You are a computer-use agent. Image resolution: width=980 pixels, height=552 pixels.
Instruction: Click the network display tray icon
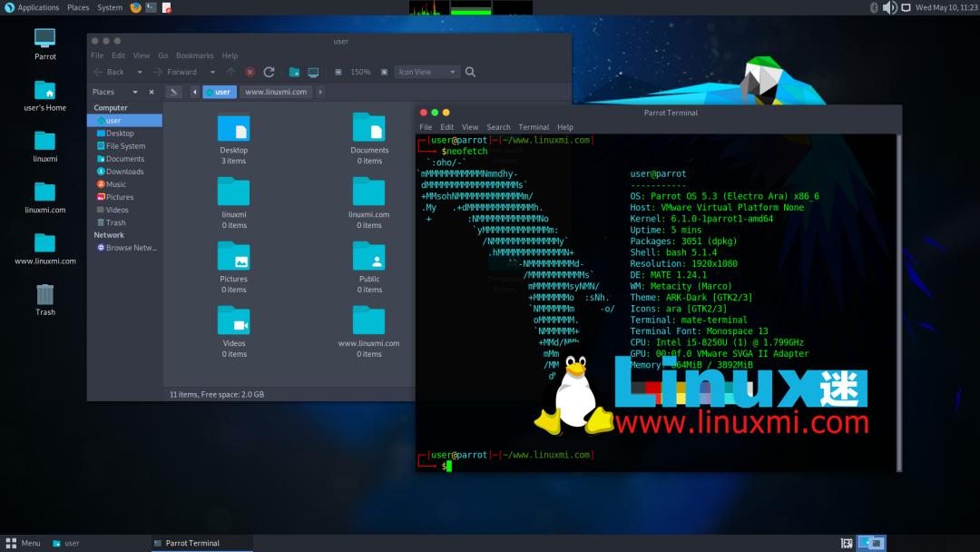tap(906, 7)
